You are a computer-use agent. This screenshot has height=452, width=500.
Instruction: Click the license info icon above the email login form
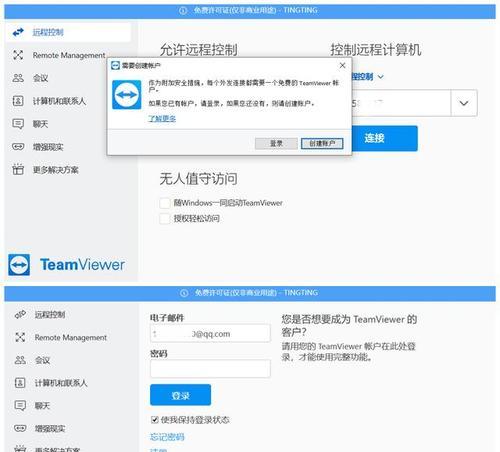(184, 293)
